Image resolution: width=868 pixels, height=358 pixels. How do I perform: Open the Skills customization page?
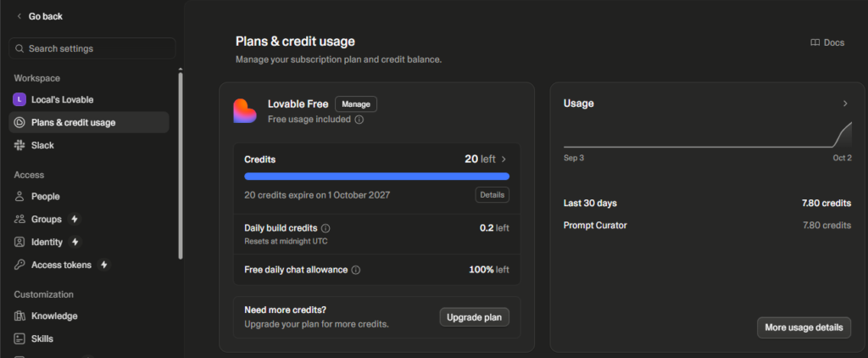[x=88, y=338]
